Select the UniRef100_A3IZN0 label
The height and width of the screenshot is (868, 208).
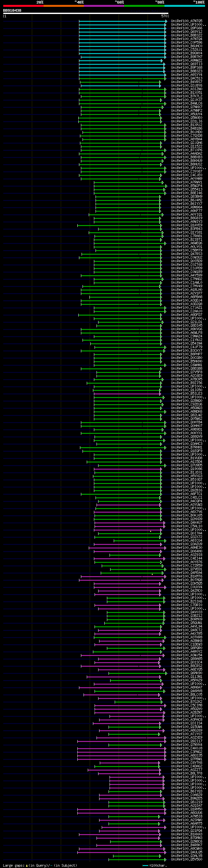pos(187,89)
